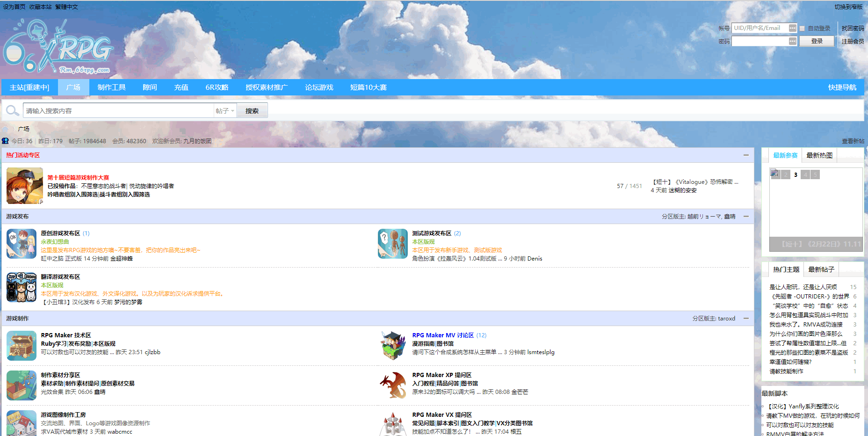Click the 登录 button
Viewport: 868px width, 436px height.
tap(817, 41)
